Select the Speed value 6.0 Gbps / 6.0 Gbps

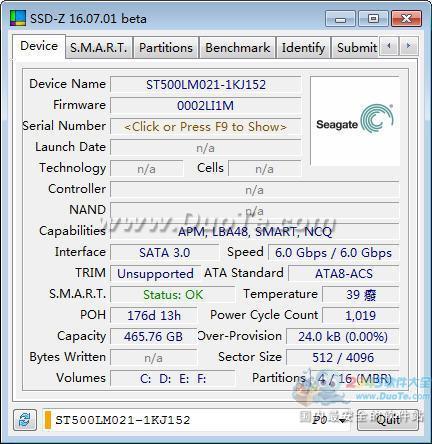(x=333, y=253)
